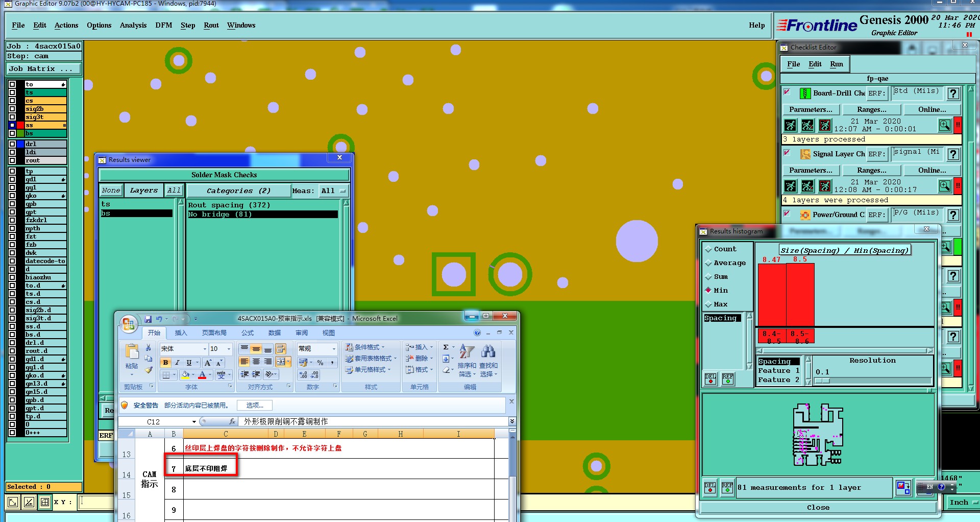Click Ranges button under Signal Layer Check

(x=871, y=171)
